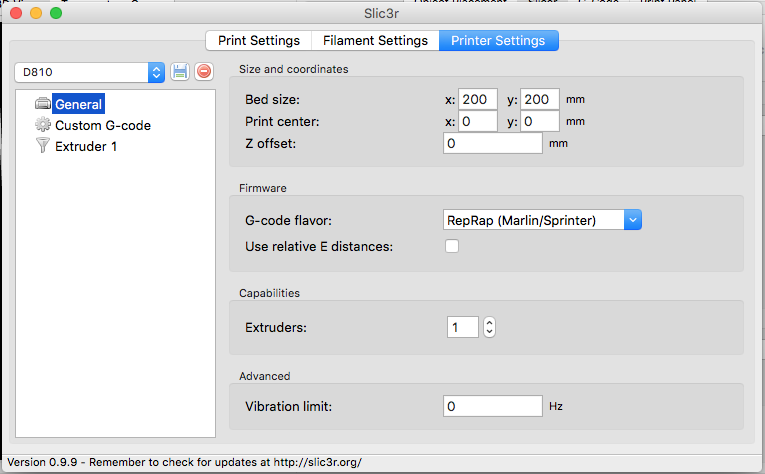Click the Custom G-code gear icon

42,125
